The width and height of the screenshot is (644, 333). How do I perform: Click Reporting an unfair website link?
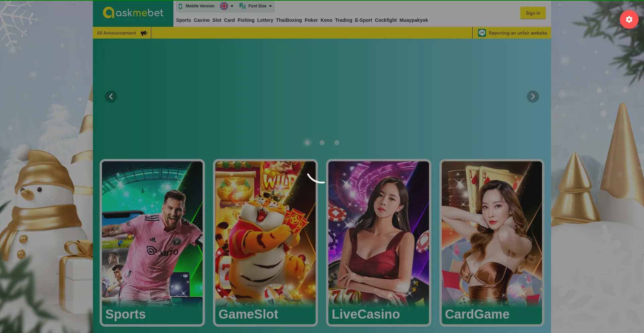[518, 33]
